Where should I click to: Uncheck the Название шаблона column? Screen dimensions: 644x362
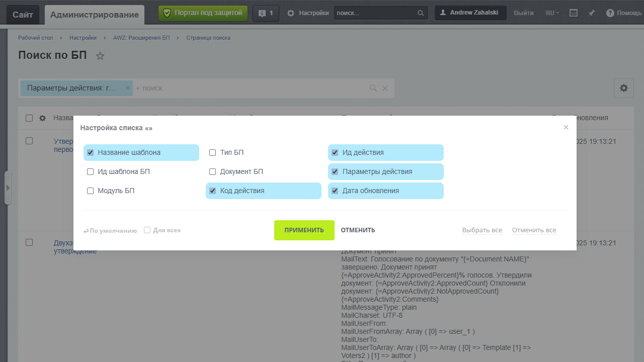[91, 152]
